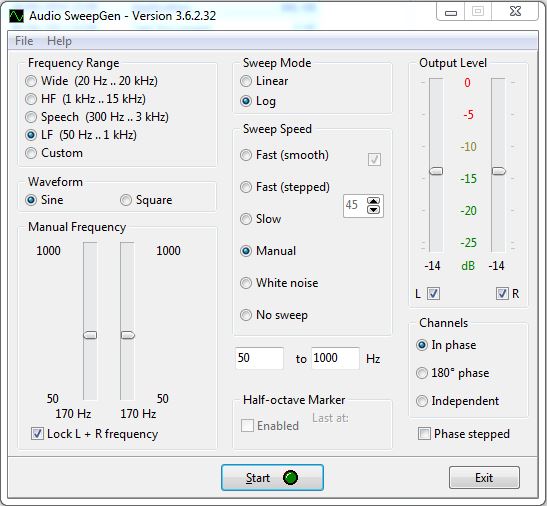Click the sweep speed field showing 45
Viewport: 547px width, 506px height.
tap(355, 205)
